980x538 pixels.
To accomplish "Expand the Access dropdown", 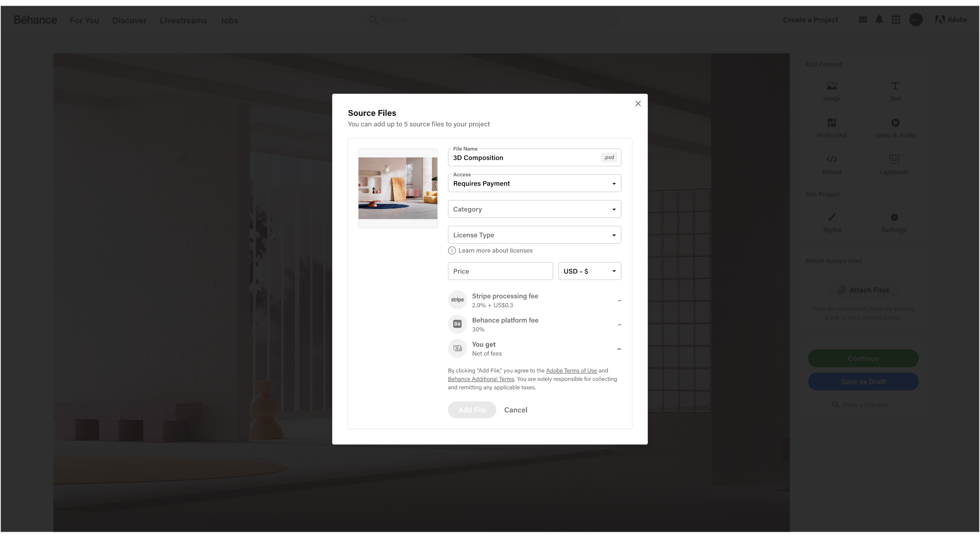I will tap(534, 183).
